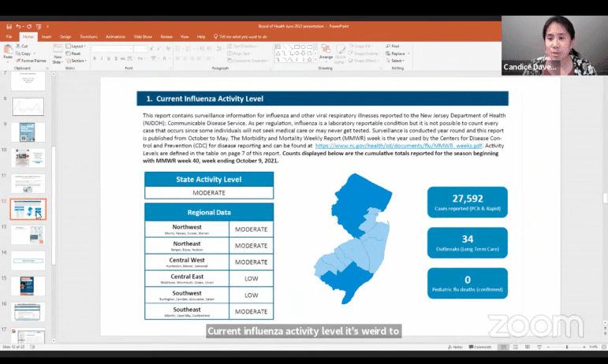Viewport: 608px width, 364px height.
Task: Open the Review ribbon tab
Action: pos(166,37)
